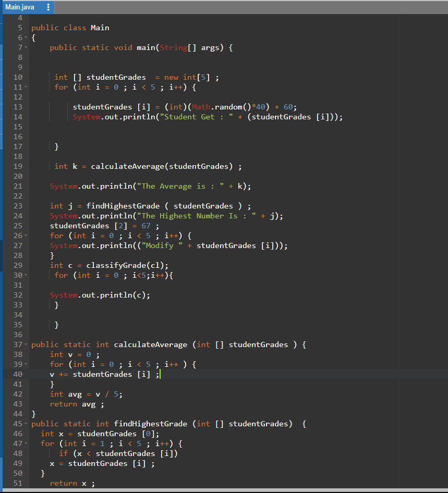Collapse the class body fold arrow at line 6
Screen dimensions: 448x493
(x=26, y=37)
